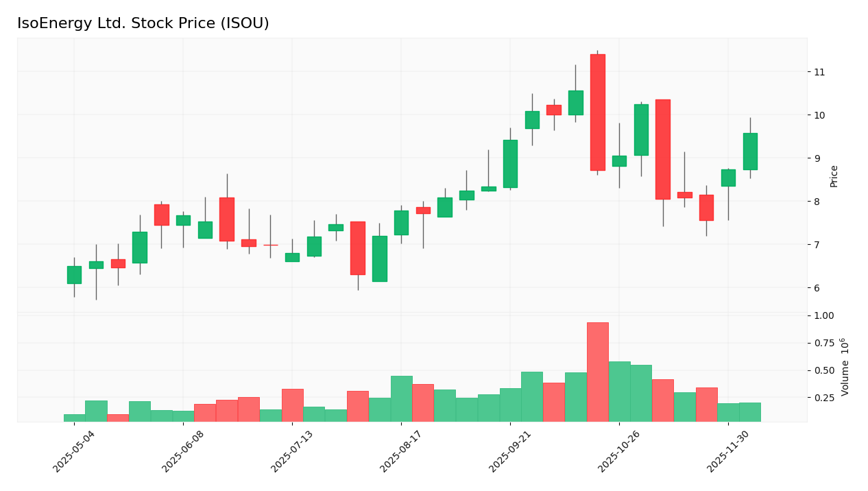The image size is (868, 491).
Task: Click the large red volume spike bar
Action: coord(599,370)
